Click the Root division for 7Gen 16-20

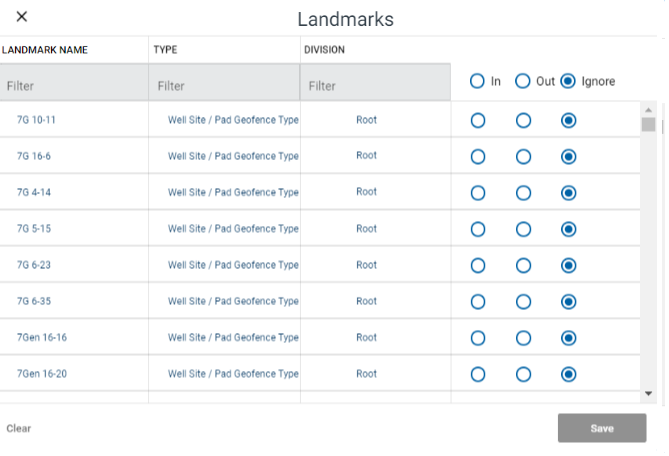[x=366, y=374]
